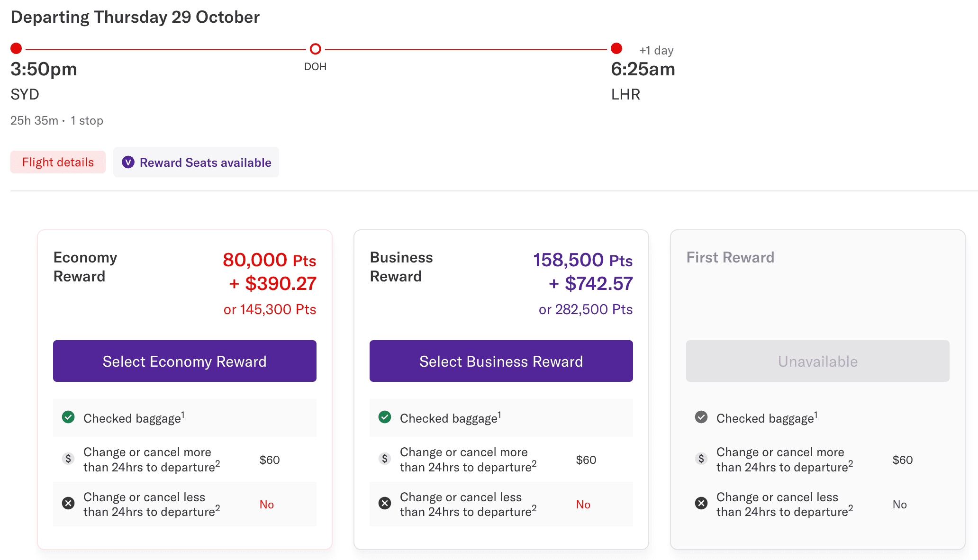
Task: Click the Reward Seats available badge
Action: [x=196, y=162]
